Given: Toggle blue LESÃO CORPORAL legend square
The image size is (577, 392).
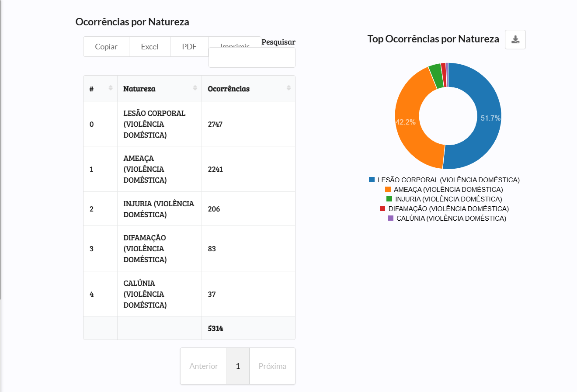Looking at the screenshot, I should pyautogui.click(x=372, y=180).
